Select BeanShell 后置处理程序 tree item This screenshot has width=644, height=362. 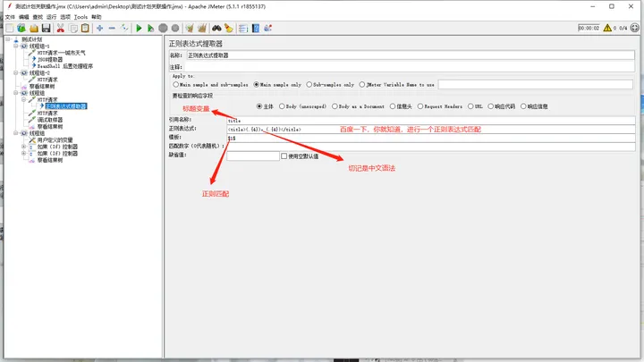point(65,66)
